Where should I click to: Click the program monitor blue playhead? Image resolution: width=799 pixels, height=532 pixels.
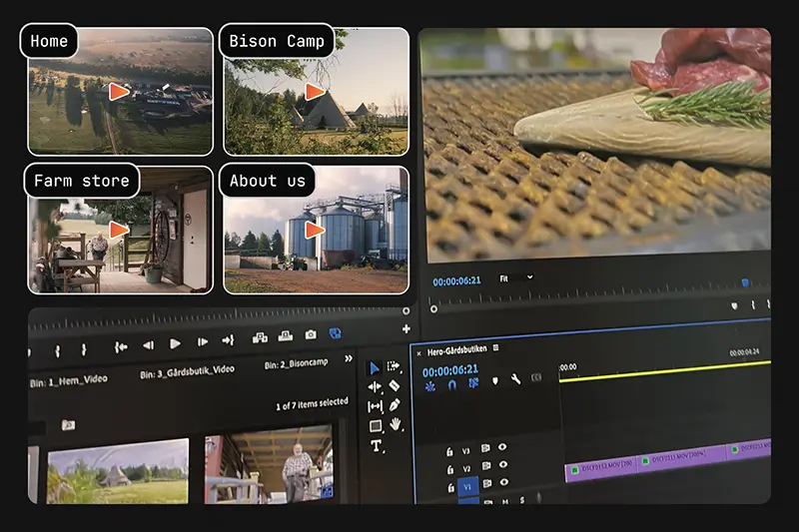745,282
